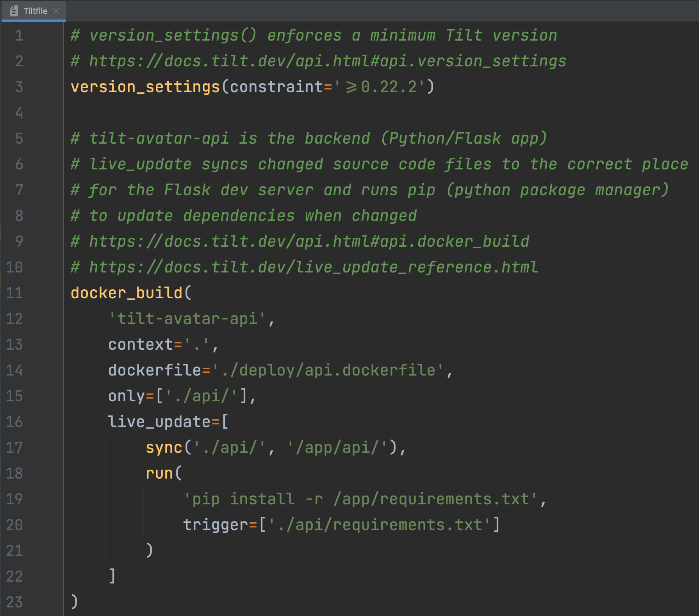The height and width of the screenshot is (616, 699).
Task: Click line number 1 in gutter
Action: pyautogui.click(x=19, y=36)
